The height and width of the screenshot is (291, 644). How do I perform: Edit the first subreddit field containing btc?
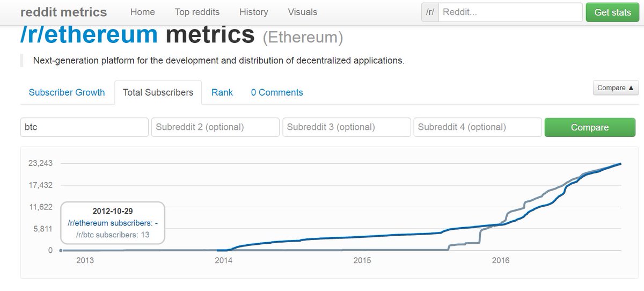[x=84, y=127]
